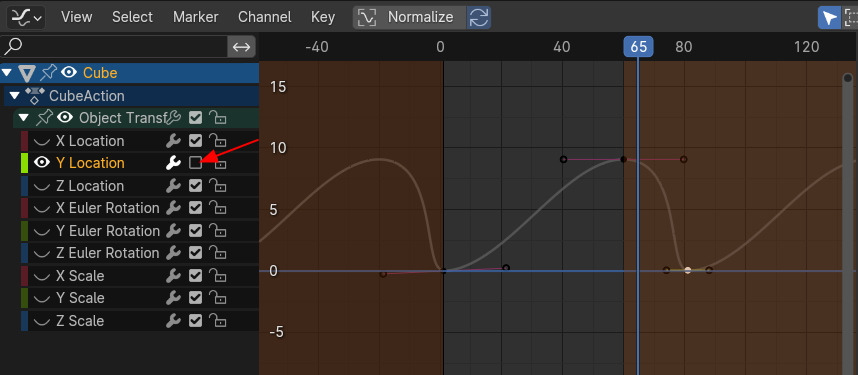
Task: Open the Channel menu
Action: click(264, 17)
